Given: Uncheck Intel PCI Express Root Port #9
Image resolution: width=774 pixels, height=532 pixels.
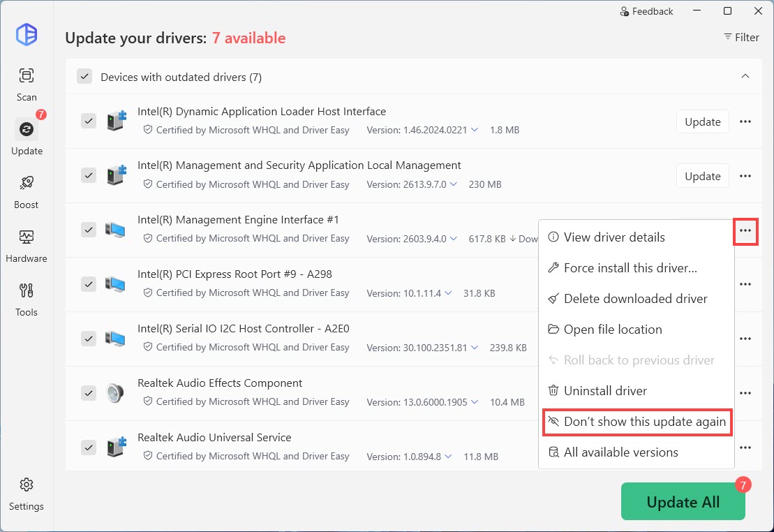Looking at the screenshot, I should click(x=89, y=284).
